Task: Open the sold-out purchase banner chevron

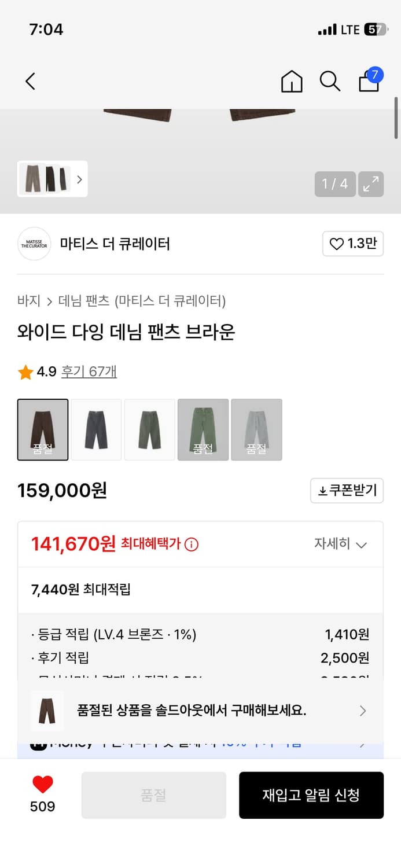Action: click(x=363, y=711)
